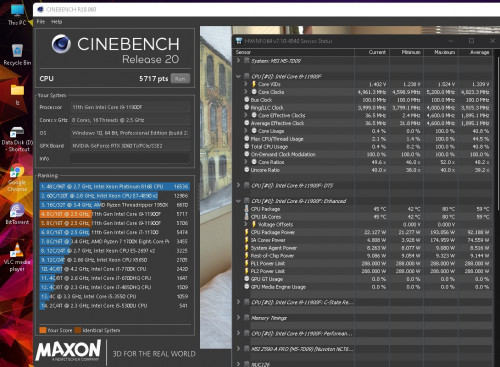
Task: Collapse the CPU [#0] Intel Core i9-11900F group
Action: pos(238,76)
